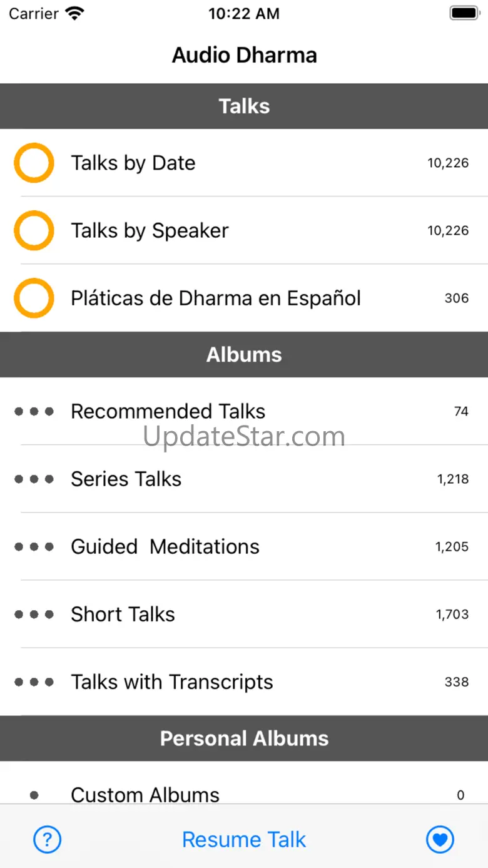Tap single-dot icon beside Custom Albums

(34, 795)
